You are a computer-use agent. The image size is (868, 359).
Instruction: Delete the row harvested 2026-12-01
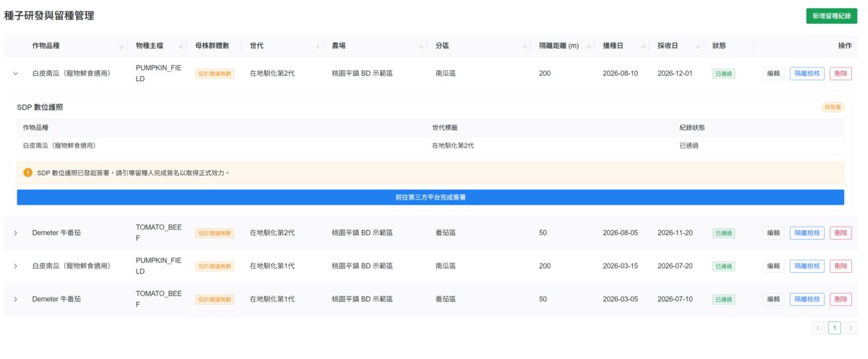click(841, 73)
